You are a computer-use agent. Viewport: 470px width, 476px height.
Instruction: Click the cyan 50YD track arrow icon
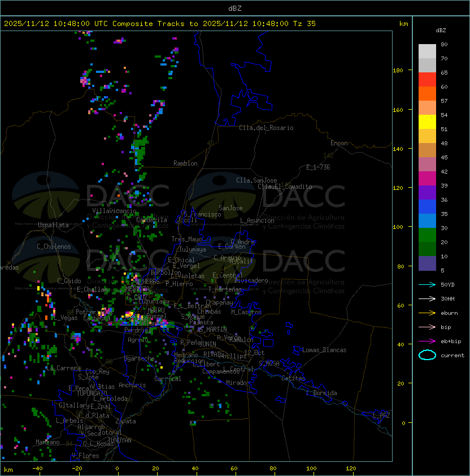click(427, 284)
